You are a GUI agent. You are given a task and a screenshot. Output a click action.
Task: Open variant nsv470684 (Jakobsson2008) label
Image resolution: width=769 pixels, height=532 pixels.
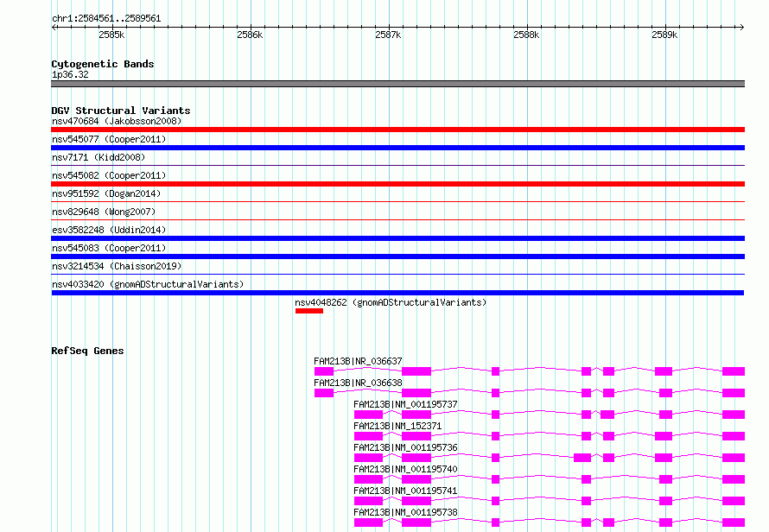pos(117,121)
